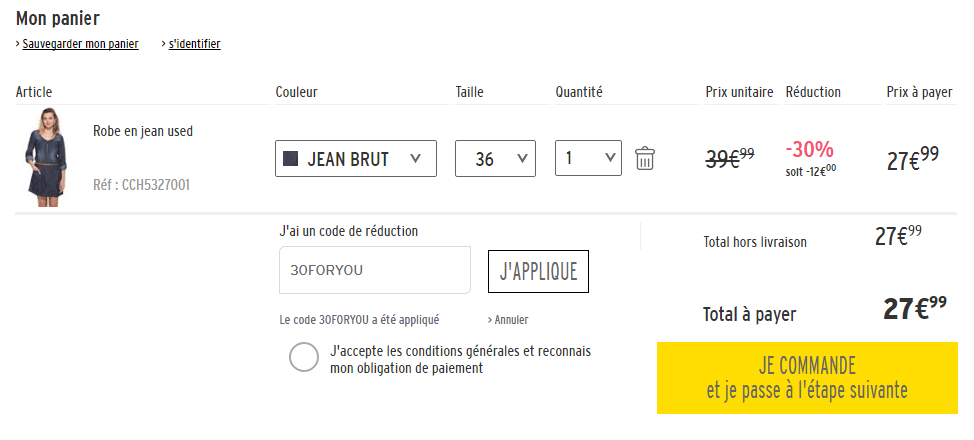The width and height of the screenshot is (974, 440).
Task: Focus the discount code field with 30FORYOU
Action: 375,270
